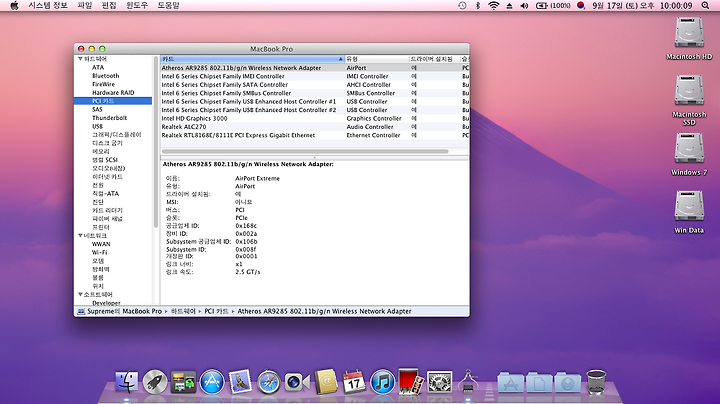
Task: Toggle sort arrow on 카드 column
Action: pyautogui.click(x=340, y=59)
